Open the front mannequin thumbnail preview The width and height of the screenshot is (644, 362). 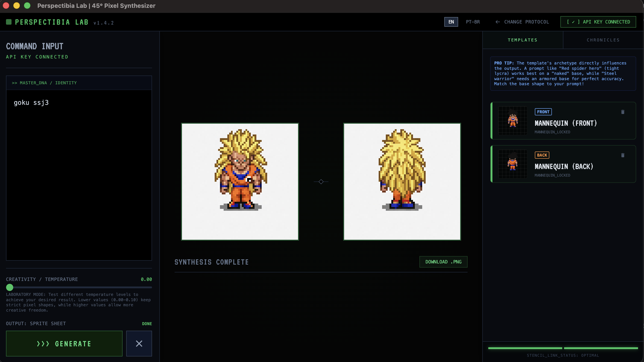pos(513,121)
